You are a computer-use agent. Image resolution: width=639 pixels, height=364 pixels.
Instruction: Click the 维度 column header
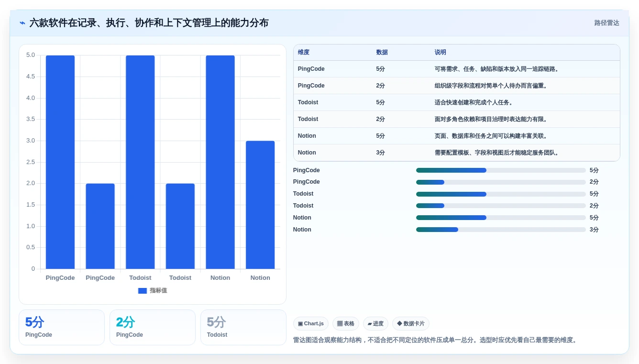[x=304, y=53]
